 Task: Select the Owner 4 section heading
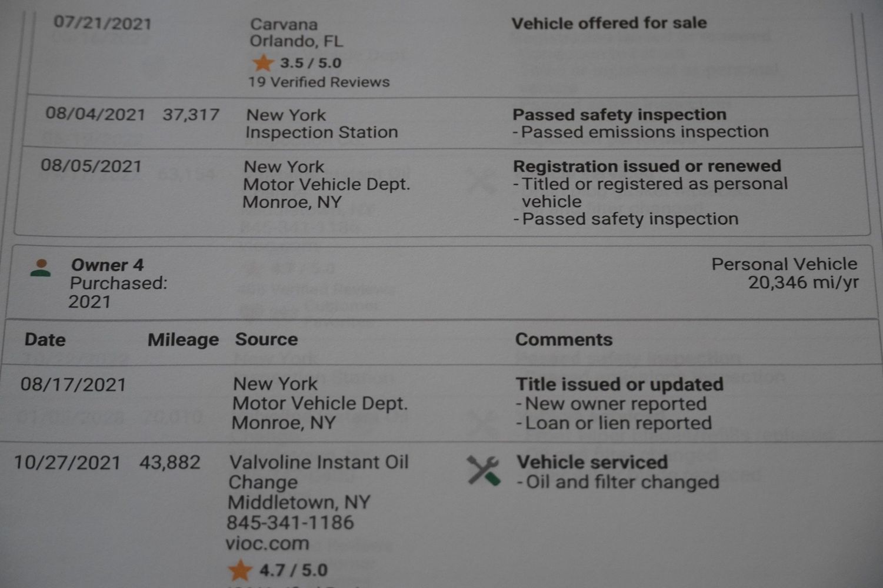tap(107, 265)
